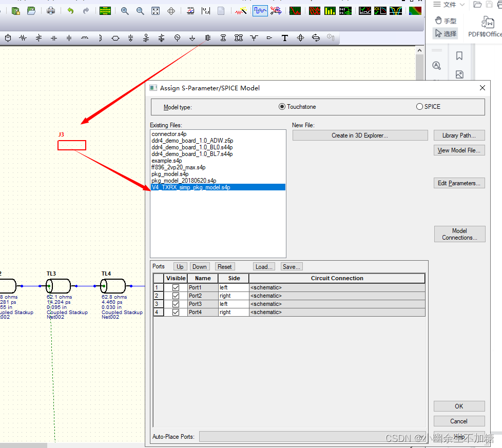
Task: Click the printer icon
Action: (x=51, y=11)
